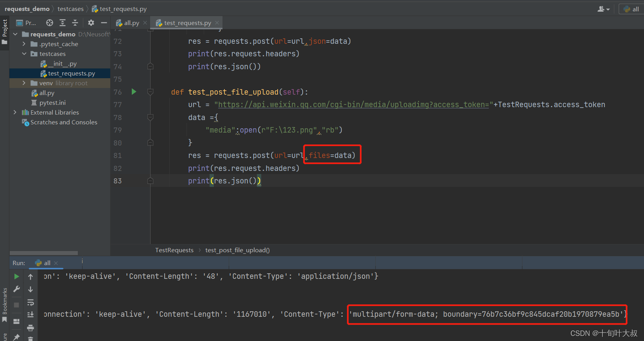The image size is (644, 341).
Task: Collapse the requests_demo root folder
Action: pyautogui.click(x=15, y=34)
